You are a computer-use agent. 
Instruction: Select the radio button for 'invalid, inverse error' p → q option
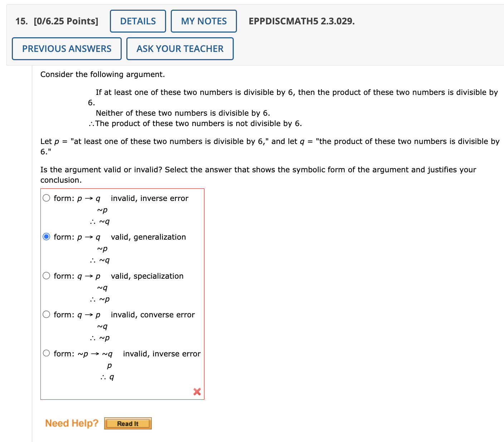(47, 197)
